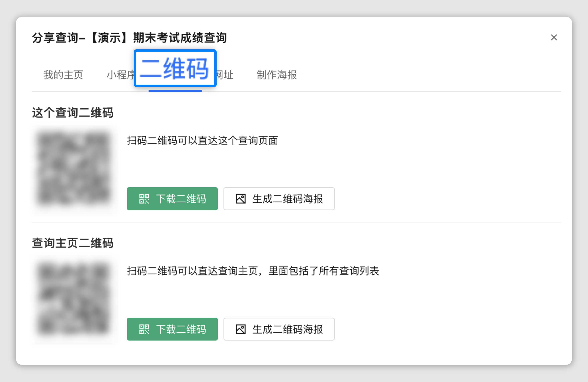
Task: Switch to the 制作海报 tab
Action: point(277,75)
